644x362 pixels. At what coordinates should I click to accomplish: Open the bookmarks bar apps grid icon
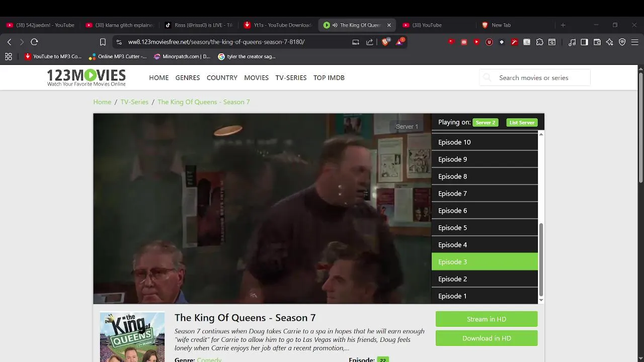pos(9,57)
